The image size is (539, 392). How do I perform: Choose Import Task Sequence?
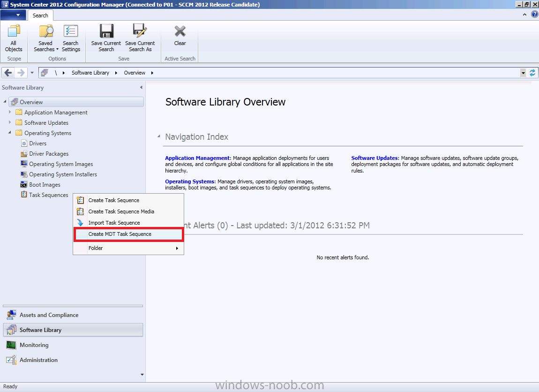pyautogui.click(x=128, y=223)
